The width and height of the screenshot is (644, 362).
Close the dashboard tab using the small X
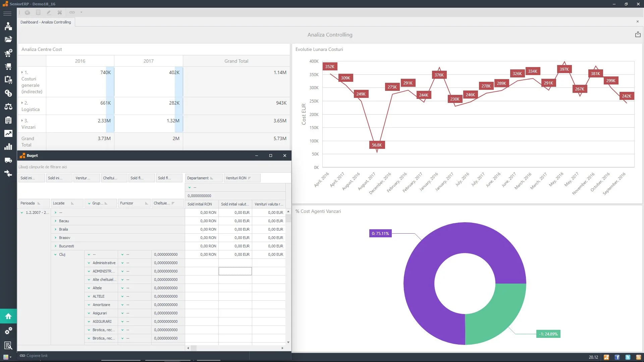point(637,22)
